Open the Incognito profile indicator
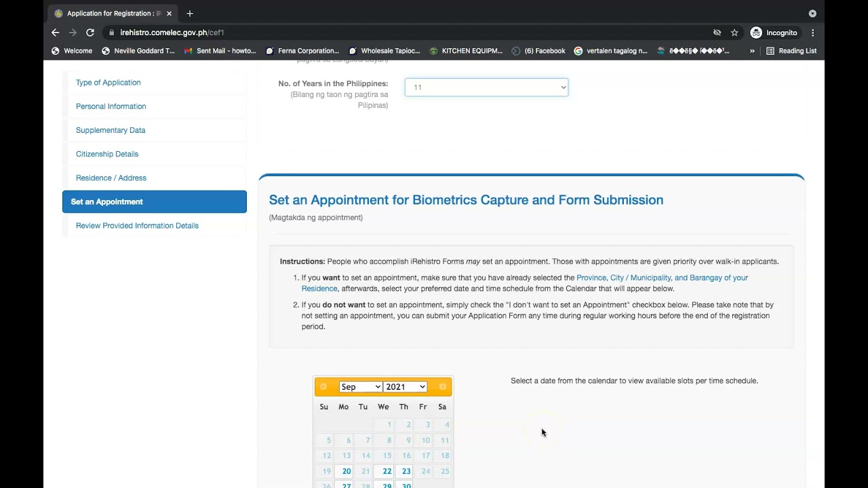868x488 pixels. point(774,33)
